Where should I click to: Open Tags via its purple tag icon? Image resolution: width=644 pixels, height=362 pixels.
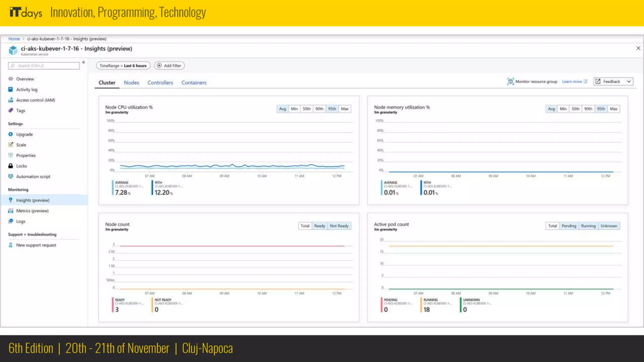click(11, 111)
